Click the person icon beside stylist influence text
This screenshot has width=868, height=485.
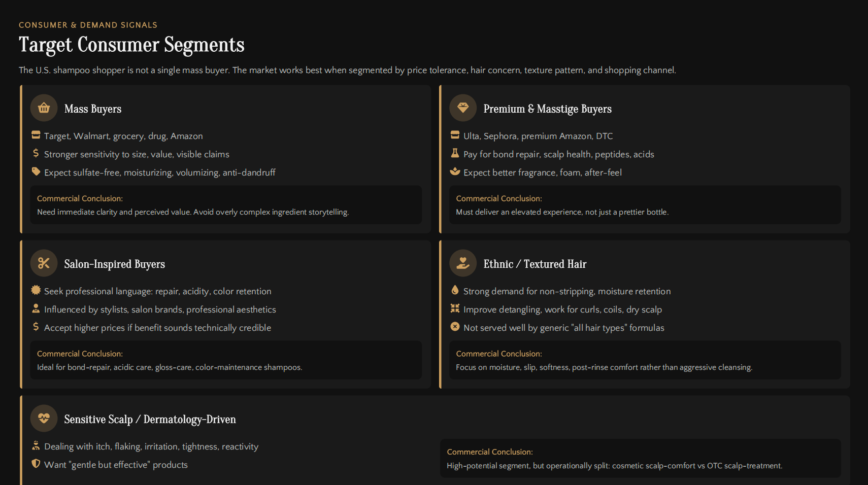[36, 308]
